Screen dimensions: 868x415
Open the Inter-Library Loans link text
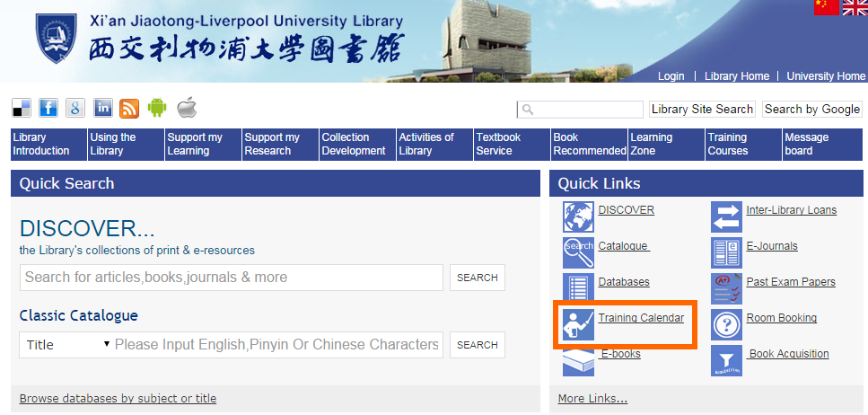pos(792,210)
